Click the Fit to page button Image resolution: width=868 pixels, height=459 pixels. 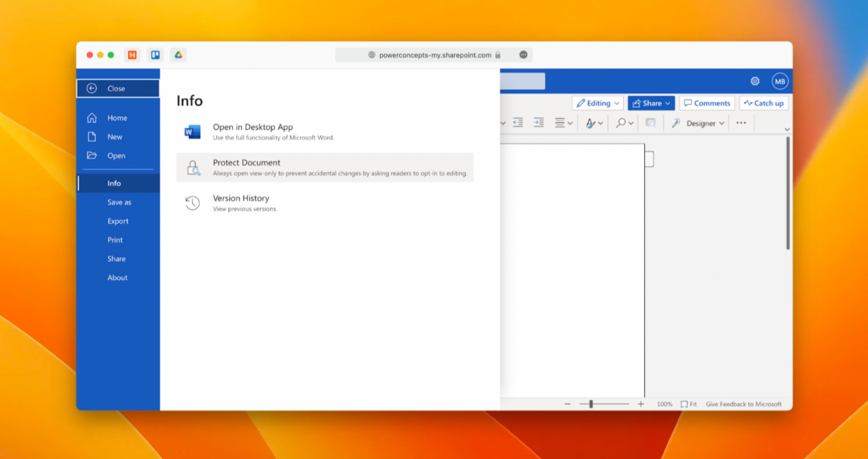point(689,404)
